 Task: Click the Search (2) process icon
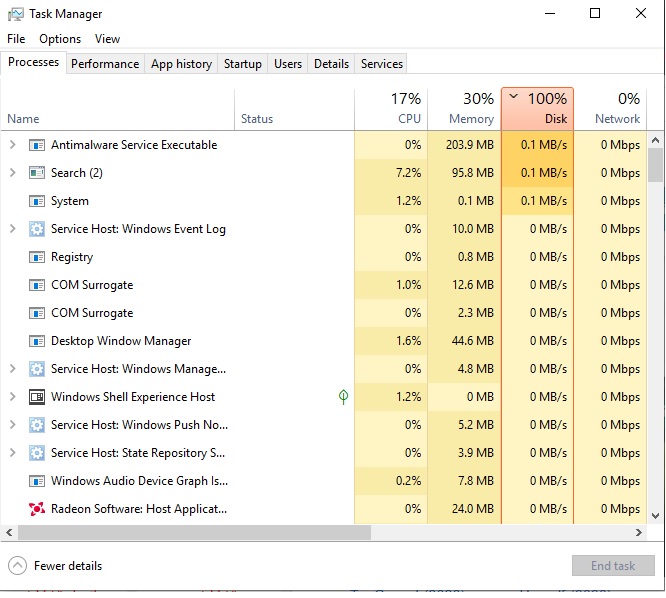(x=37, y=173)
